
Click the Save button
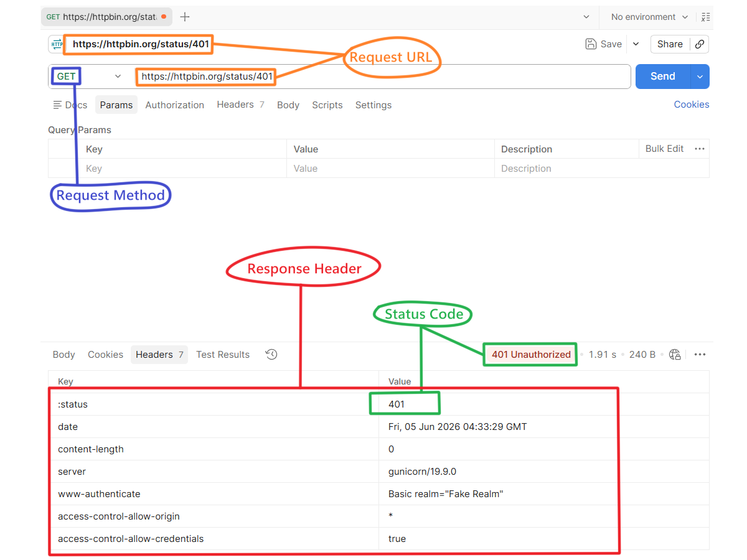click(603, 44)
